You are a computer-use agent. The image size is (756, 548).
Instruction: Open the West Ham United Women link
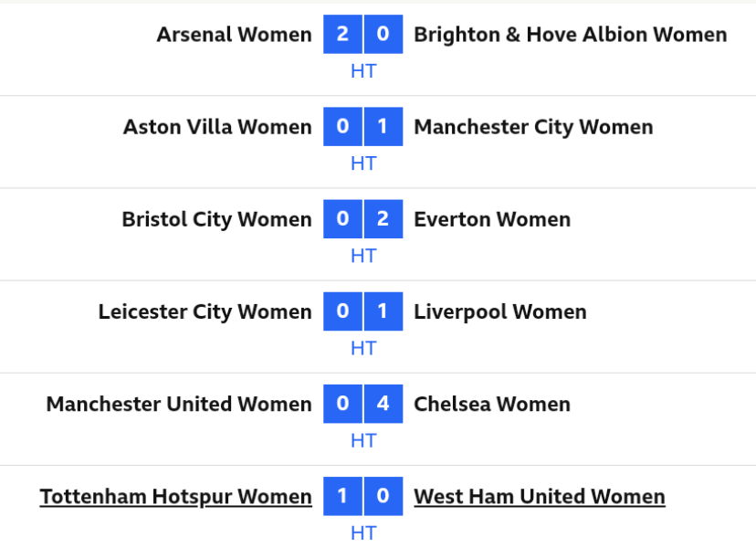point(539,496)
